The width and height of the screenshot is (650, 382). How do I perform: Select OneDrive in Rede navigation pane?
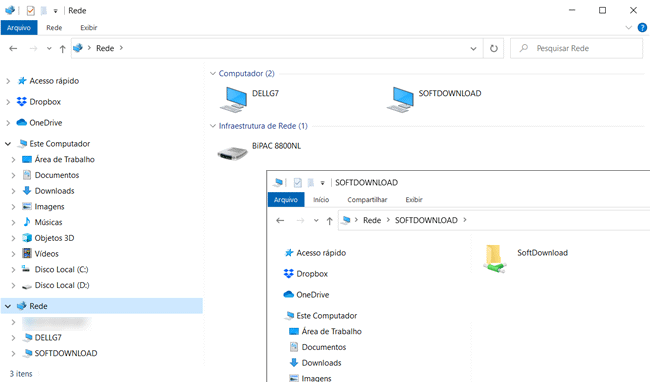[x=46, y=123]
